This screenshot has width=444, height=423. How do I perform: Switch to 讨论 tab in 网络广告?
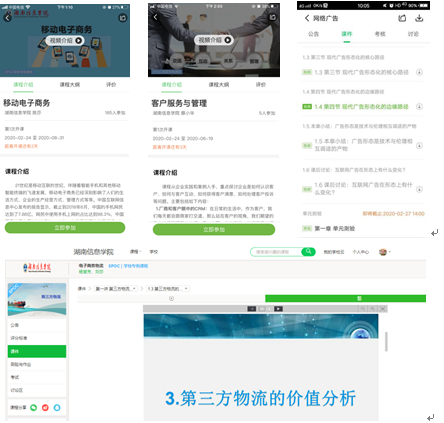413,34
